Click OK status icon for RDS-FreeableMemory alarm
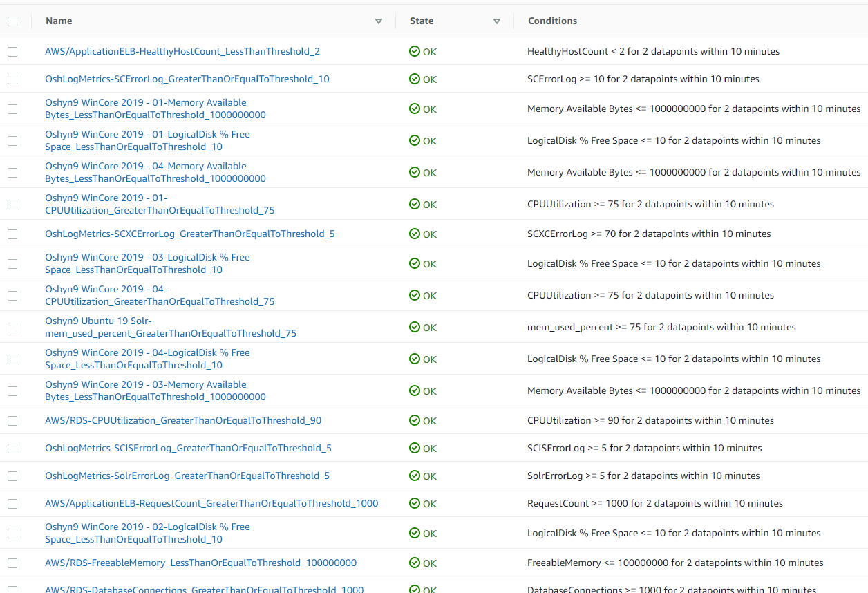868x593 pixels. tap(415, 563)
